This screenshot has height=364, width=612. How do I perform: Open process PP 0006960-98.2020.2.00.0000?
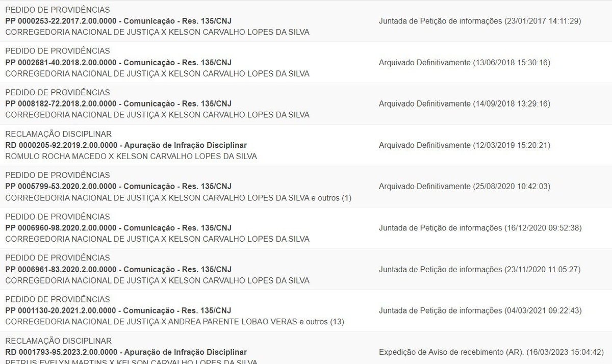(118, 228)
